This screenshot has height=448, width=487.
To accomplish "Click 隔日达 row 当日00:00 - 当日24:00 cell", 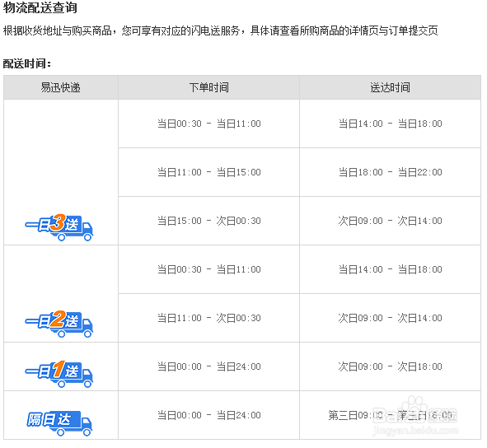I will (208, 415).
